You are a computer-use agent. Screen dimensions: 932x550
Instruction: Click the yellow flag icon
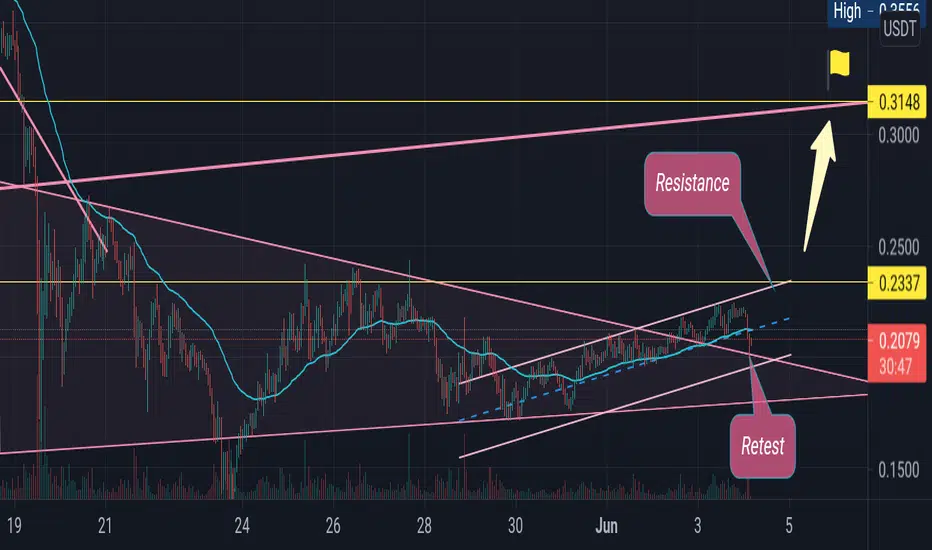click(839, 64)
